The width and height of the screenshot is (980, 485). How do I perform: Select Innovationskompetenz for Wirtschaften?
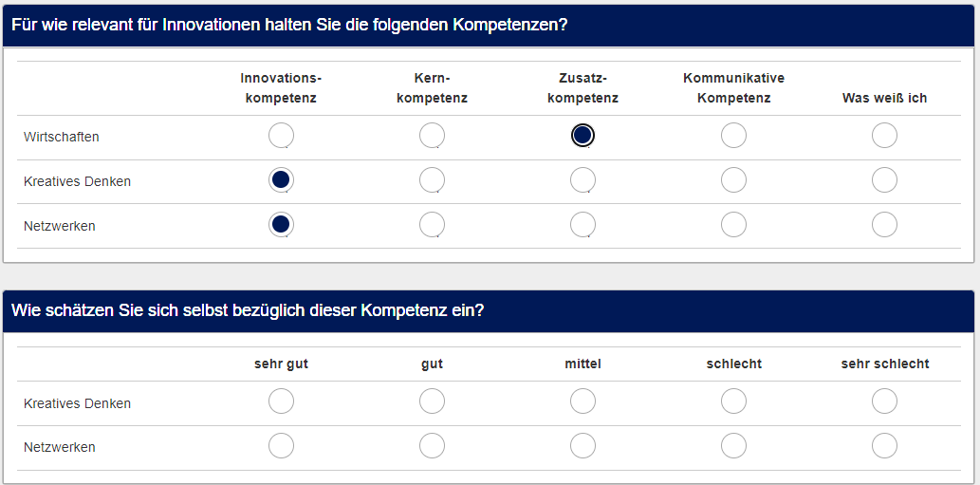pos(281,136)
